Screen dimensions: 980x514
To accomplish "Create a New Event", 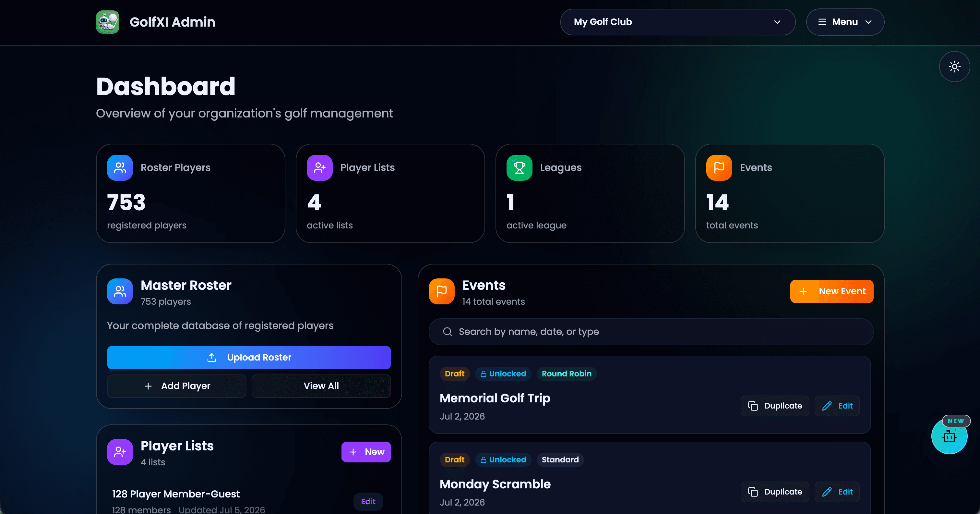I will [x=831, y=291].
